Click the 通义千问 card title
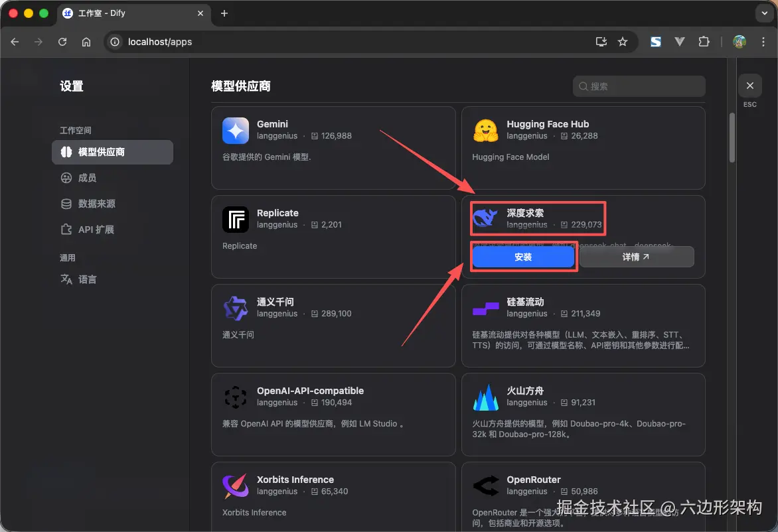Screen dimensions: 778x532 click(x=275, y=301)
